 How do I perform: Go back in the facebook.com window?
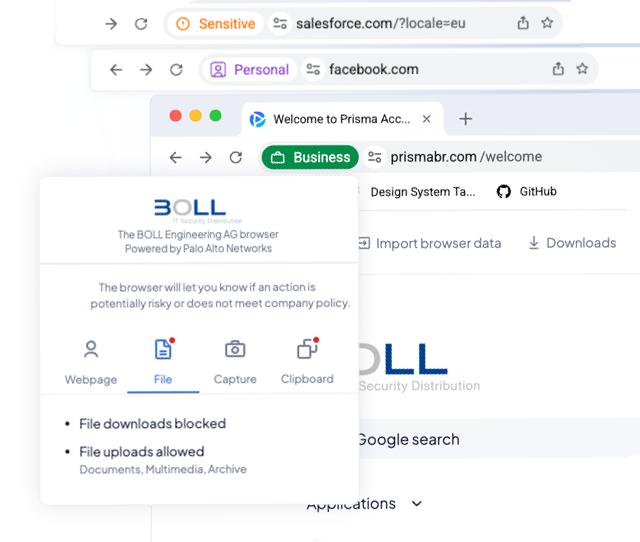[116, 70]
